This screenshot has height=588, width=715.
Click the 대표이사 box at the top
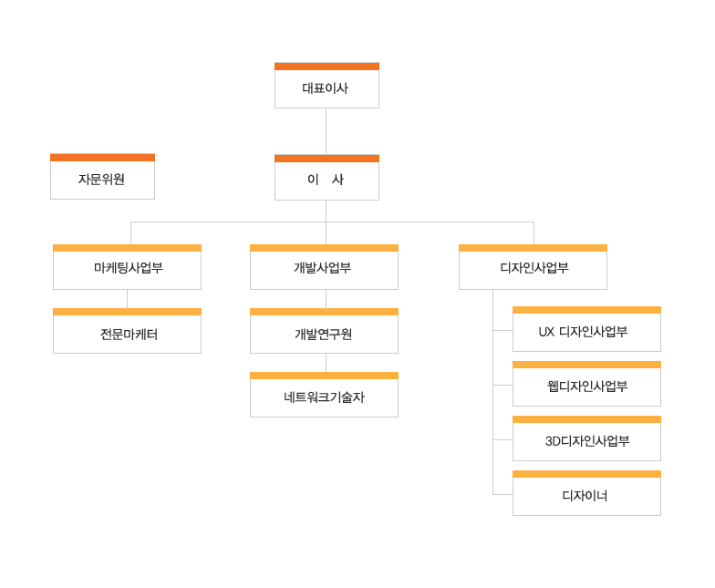click(x=326, y=88)
